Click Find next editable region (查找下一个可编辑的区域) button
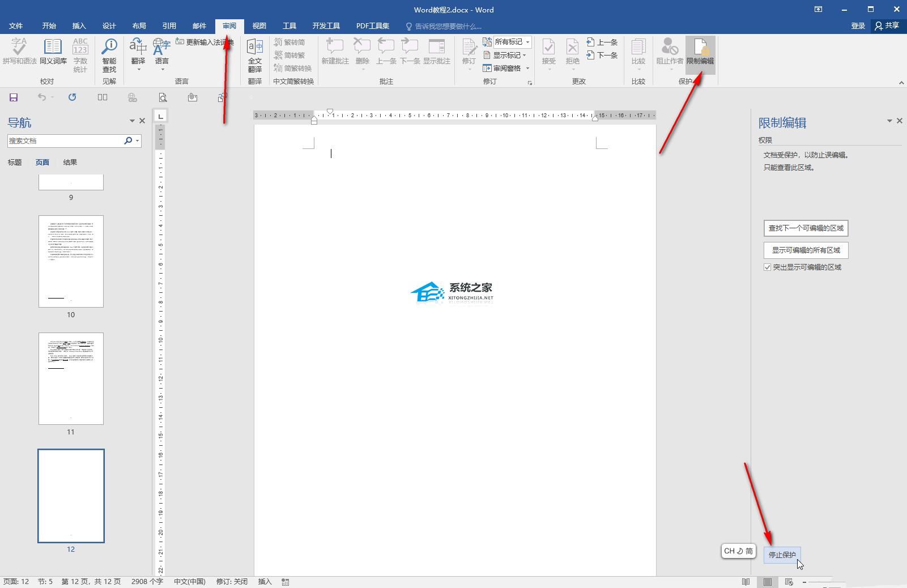 pyautogui.click(x=806, y=228)
